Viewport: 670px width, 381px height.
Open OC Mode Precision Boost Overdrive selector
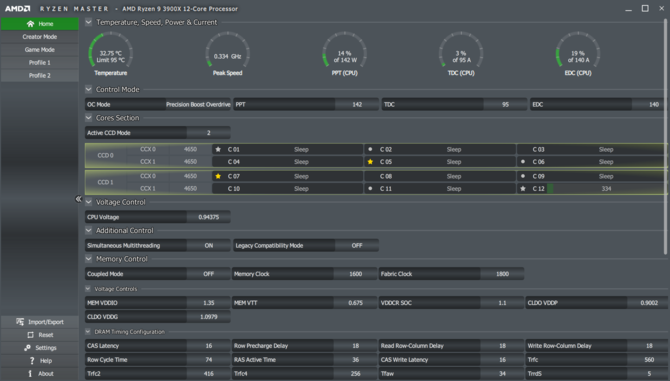point(198,104)
